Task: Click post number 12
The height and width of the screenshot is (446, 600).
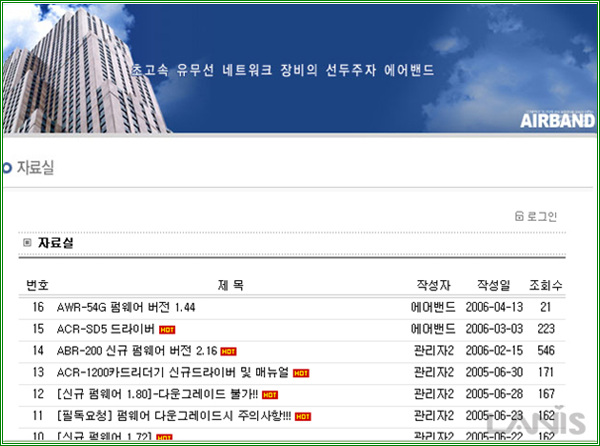Action: 38,394
